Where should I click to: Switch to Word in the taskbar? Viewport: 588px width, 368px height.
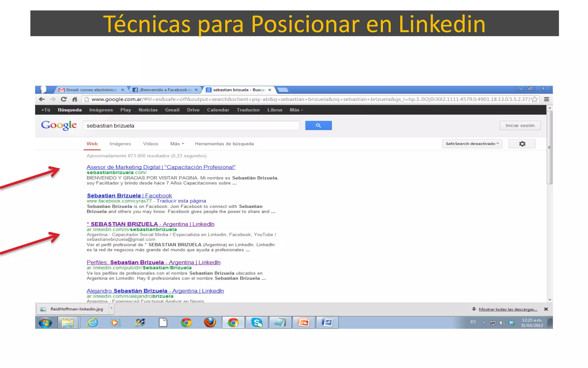click(327, 323)
